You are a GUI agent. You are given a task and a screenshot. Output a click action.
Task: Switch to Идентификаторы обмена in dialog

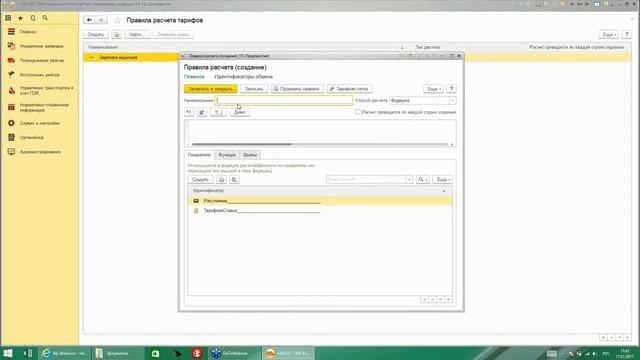[244, 77]
